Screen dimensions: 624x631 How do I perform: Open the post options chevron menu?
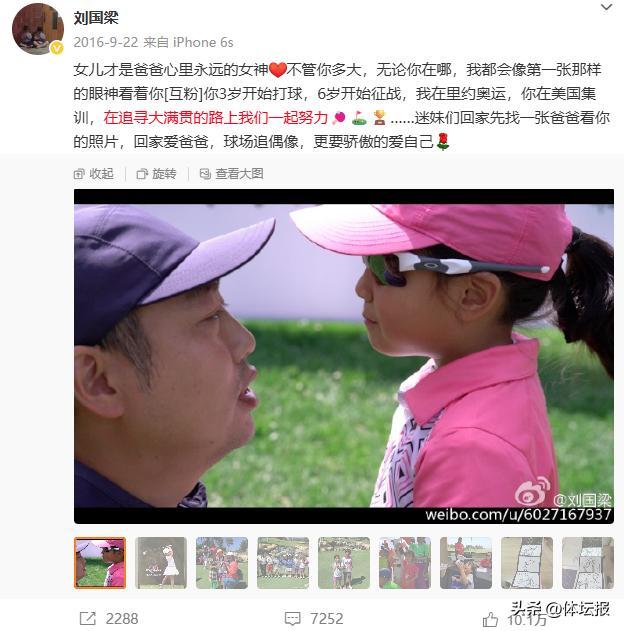[606, 7]
